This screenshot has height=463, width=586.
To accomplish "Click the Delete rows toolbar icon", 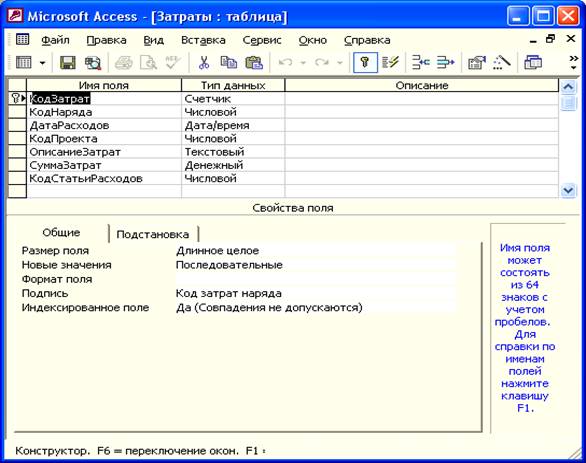I will [446, 63].
